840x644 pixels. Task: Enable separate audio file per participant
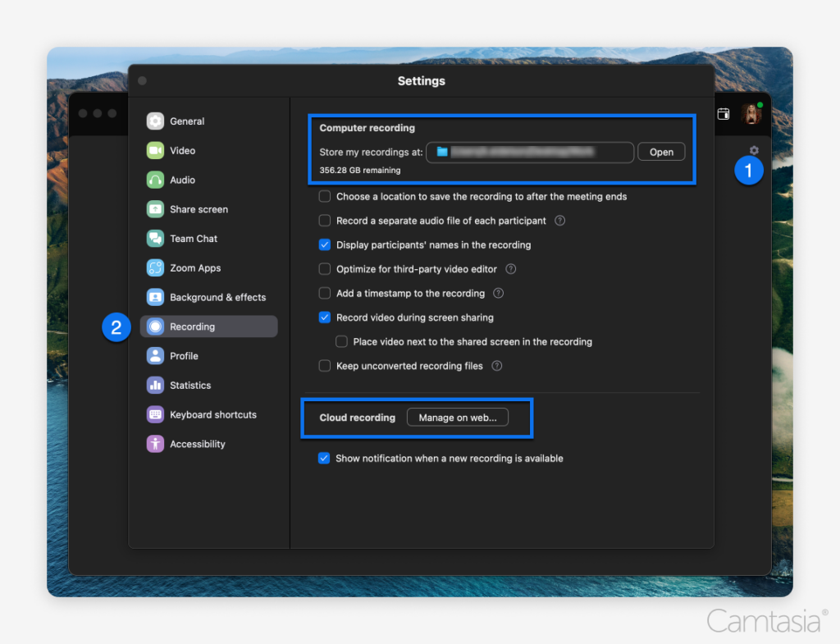coord(325,221)
